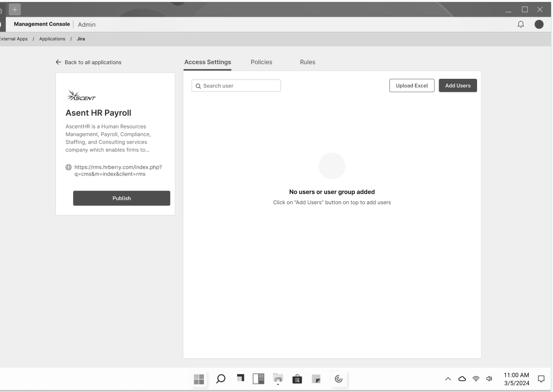Click the Asent HR Payroll title
The height and width of the screenshot is (392, 553).
pyautogui.click(x=98, y=113)
